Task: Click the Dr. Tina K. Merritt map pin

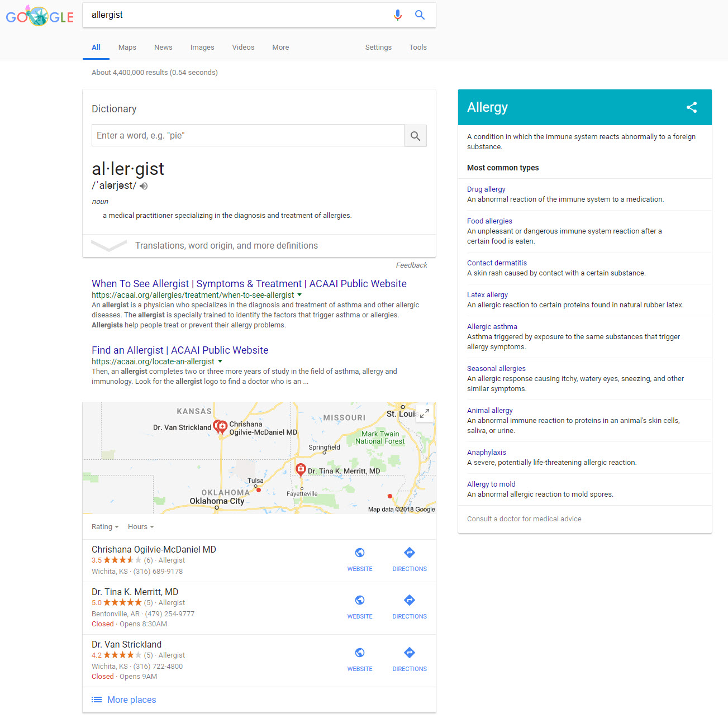Action: (x=301, y=469)
